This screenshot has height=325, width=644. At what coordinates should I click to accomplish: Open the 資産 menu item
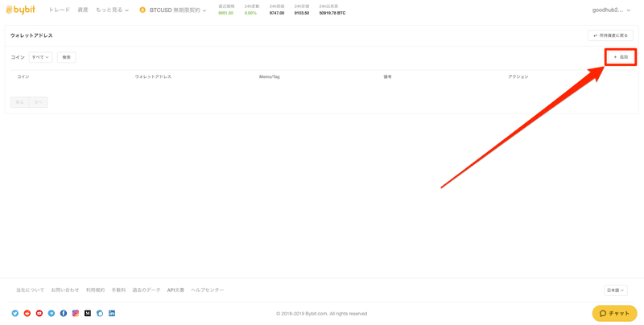pyautogui.click(x=83, y=10)
